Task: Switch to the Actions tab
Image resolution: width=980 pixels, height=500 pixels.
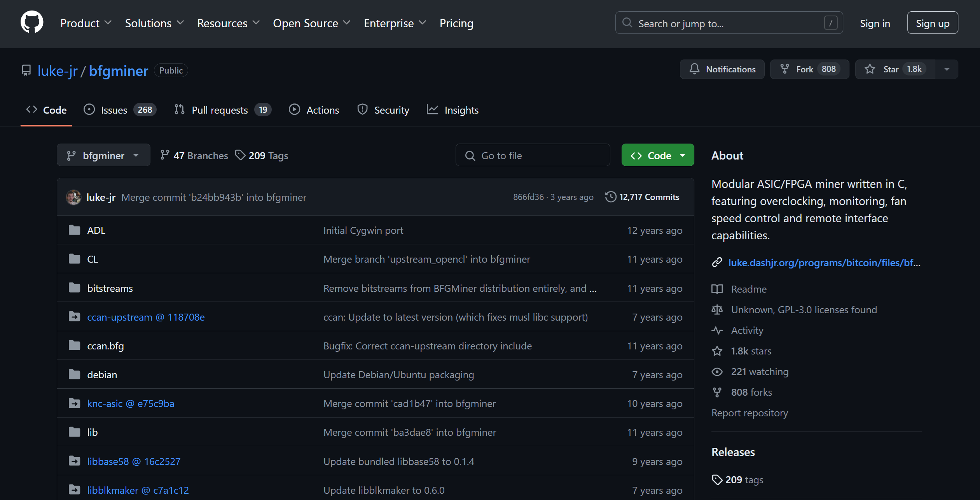Action: [314, 110]
